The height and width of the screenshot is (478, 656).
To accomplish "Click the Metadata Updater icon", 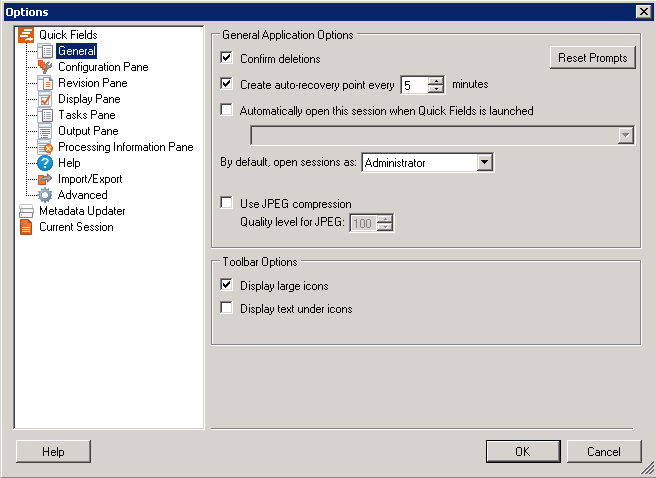I will click(x=26, y=211).
